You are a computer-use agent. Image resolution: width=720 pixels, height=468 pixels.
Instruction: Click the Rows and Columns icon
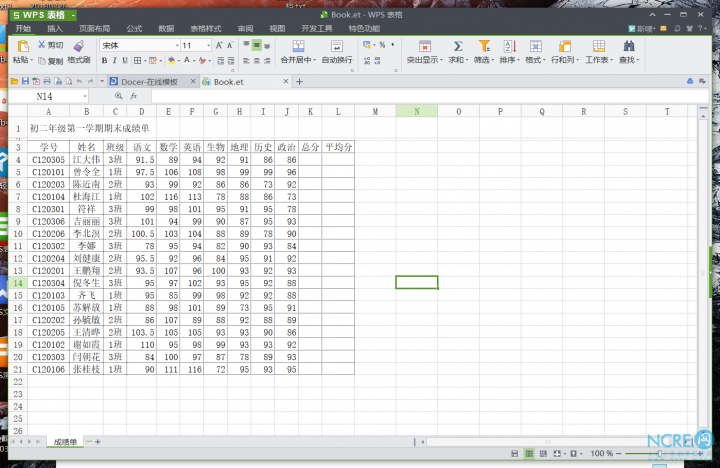pyautogui.click(x=565, y=46)
